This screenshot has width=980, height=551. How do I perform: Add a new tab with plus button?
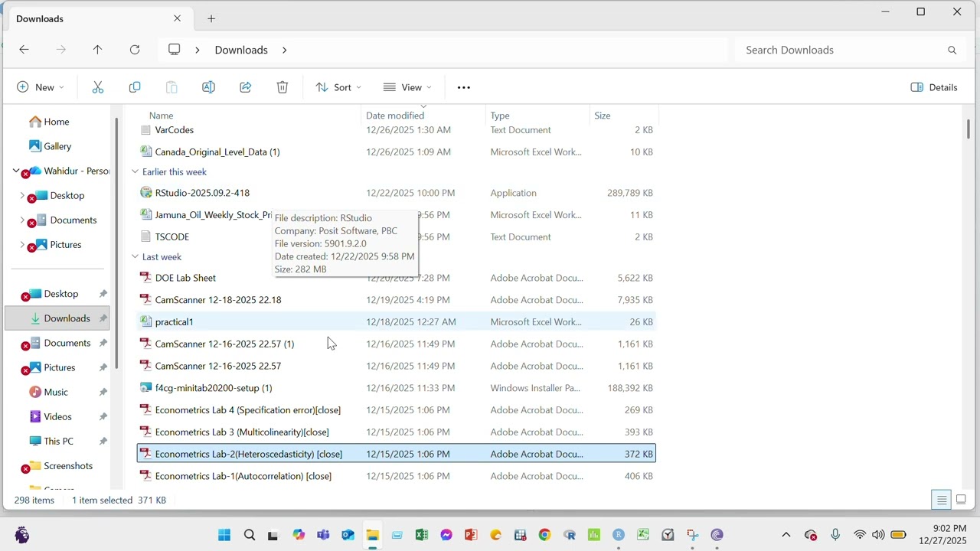[x=211, y=18]
